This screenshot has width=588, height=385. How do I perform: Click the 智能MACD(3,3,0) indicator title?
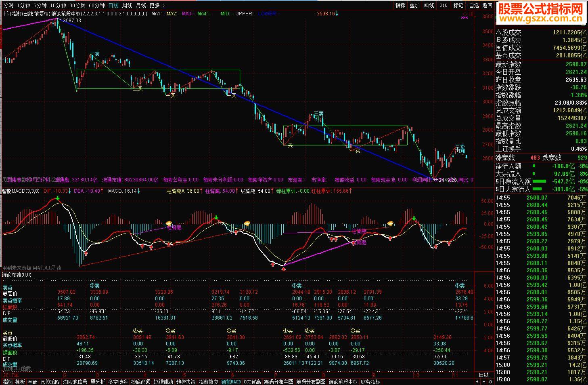pyautogui.click(x=21, y=191)
